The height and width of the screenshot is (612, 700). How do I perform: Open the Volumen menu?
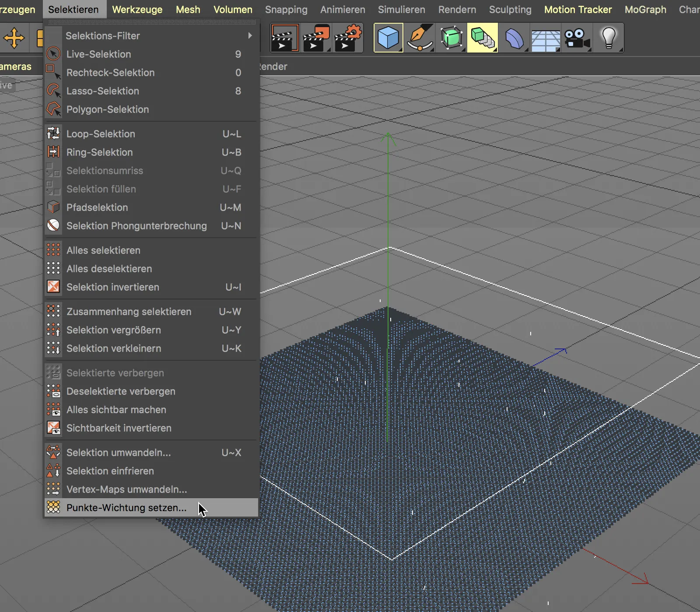click(233, 9)
